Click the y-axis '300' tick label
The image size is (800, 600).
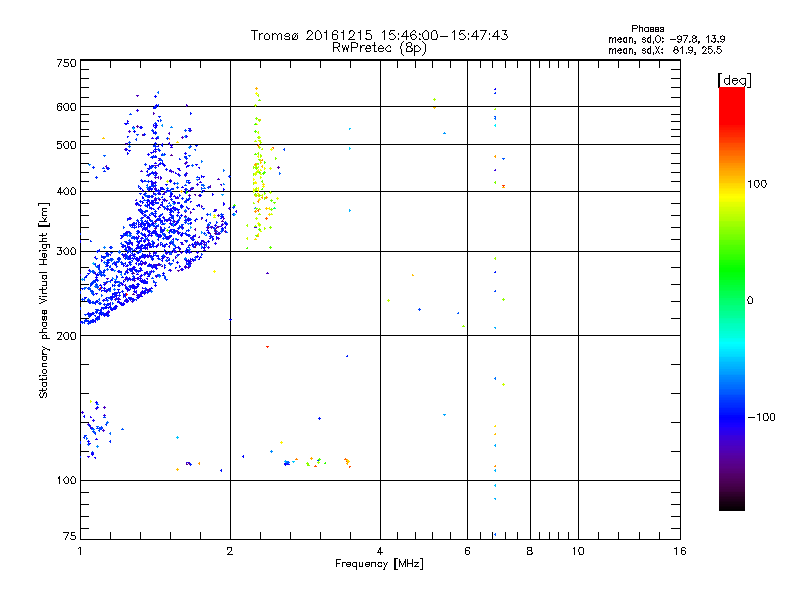tap(66, 252)
